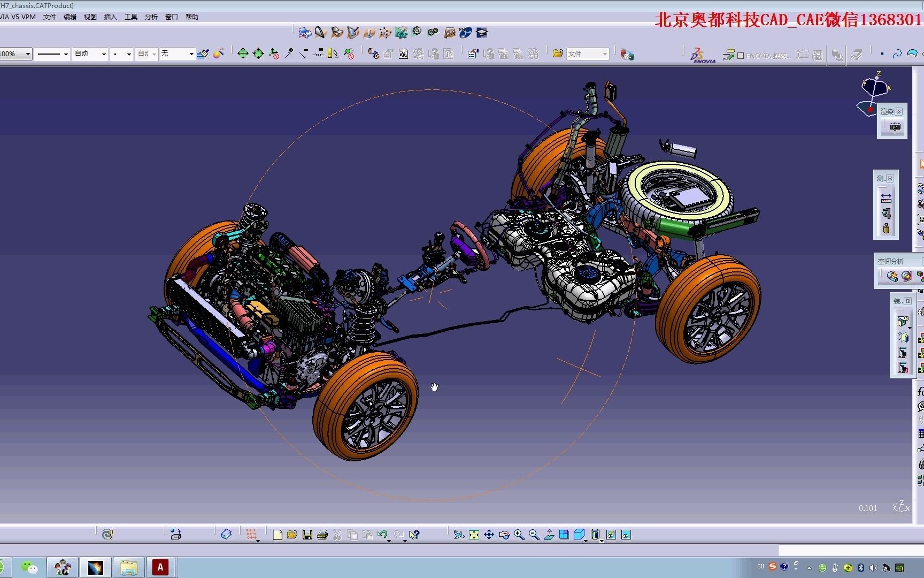Image resolution: width=924 pixels, height=578 pixels.
Task: Click the Measure Between icon in measure panel
Action: point(886,197)
